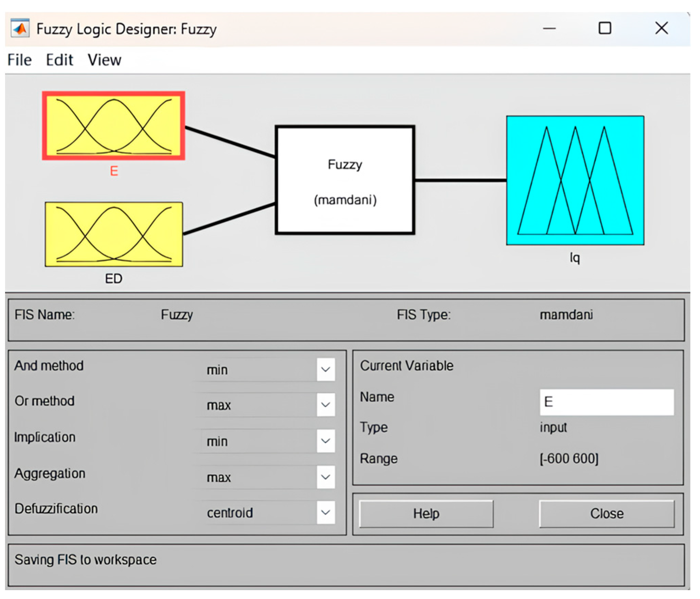Image resolution: width=700 pixels, height=599 pixels.
Task: Open the View menu
Action: [x=104, y=60]
